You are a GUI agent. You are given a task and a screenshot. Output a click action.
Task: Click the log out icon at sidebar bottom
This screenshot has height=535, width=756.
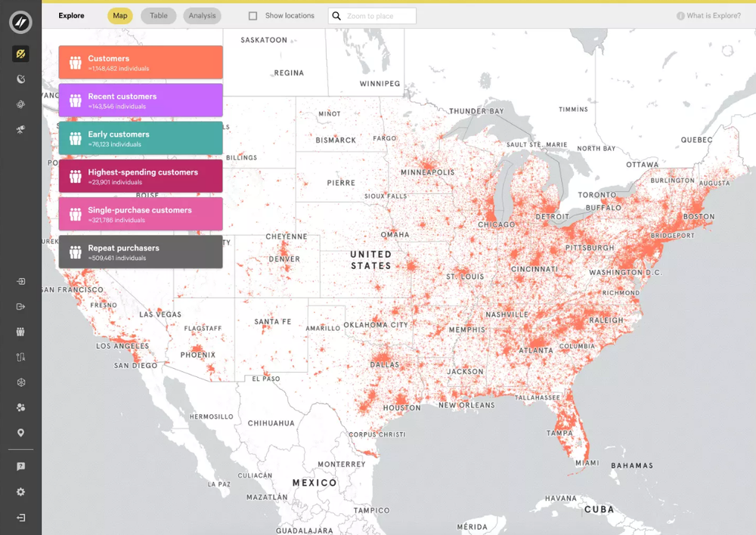coord(20,518)
